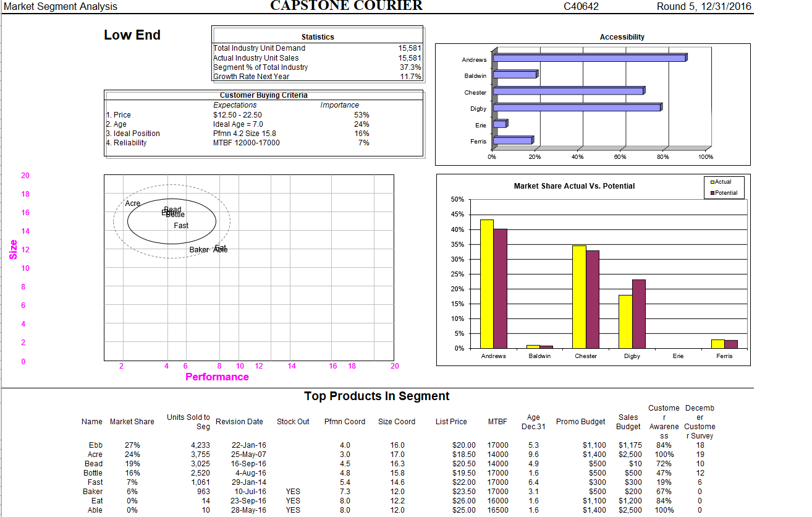Click Andrews label in Accessibility chart
The width and height of the screenshot is (812, 517).
coord(474,59)
